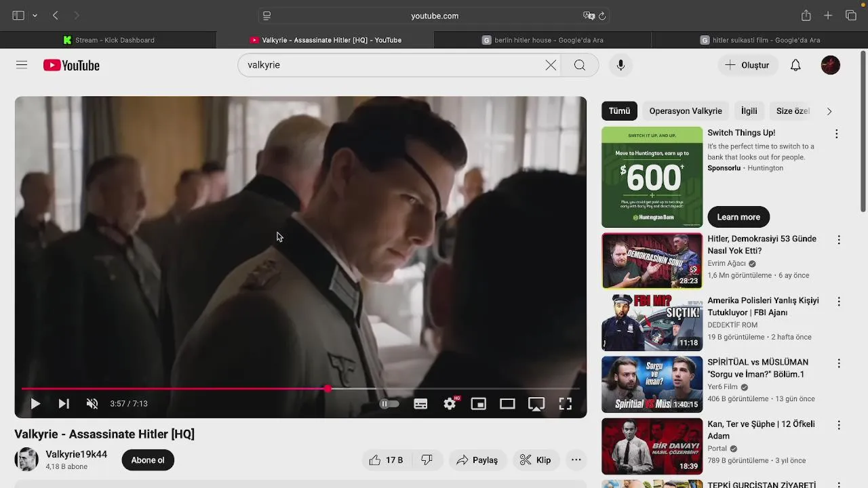Switch to Stream - Kick Dashboard tab
Screen dimensions: 868x488
tap(108, 40)
